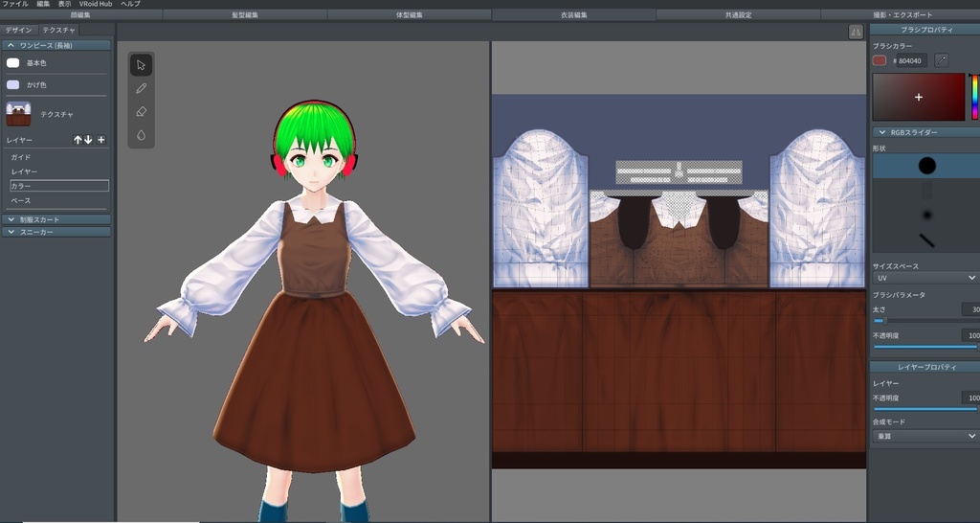
Task: Move the layer up with up arrow
Action: (x=78, y=140)
